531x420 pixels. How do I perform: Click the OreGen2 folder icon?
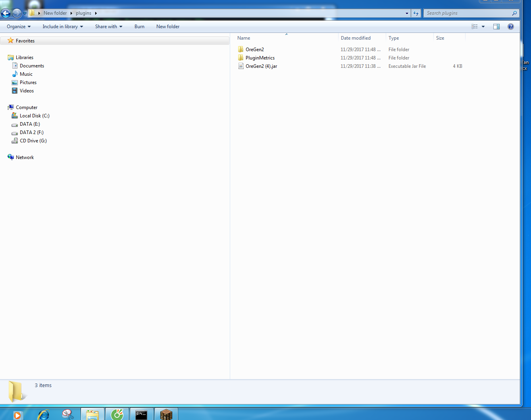point(241,49)
